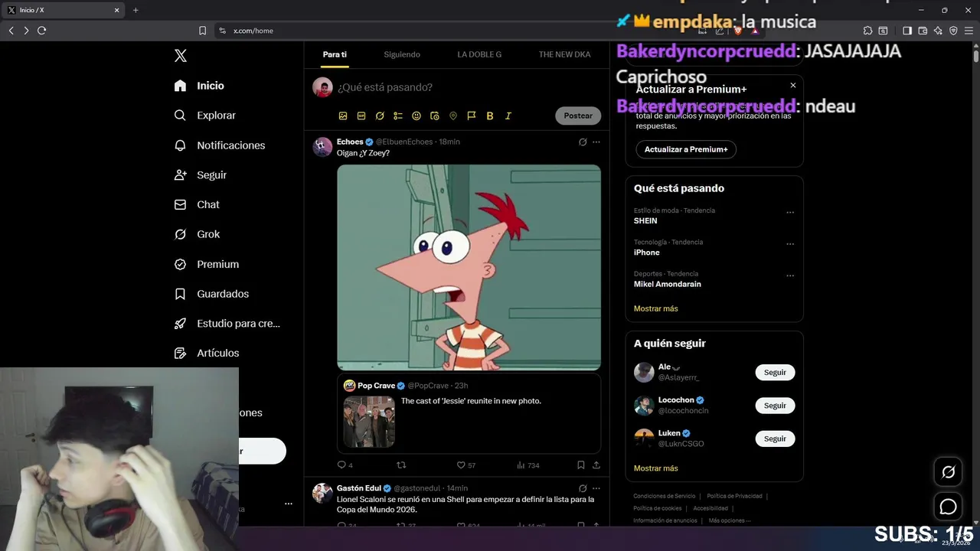
Task: Toggle the Brave sidebar panel
Action: click(x=907, y=31)
